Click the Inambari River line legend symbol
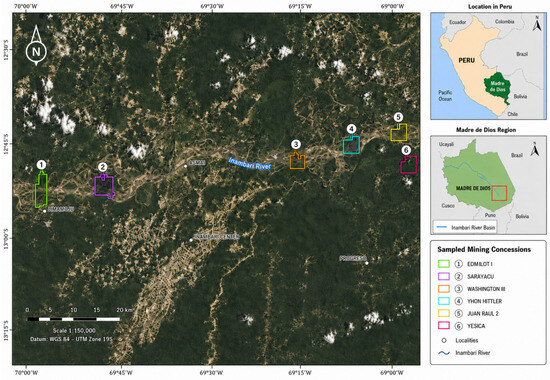The width and height of the screenshot is (550, 380). pos(444,353)
